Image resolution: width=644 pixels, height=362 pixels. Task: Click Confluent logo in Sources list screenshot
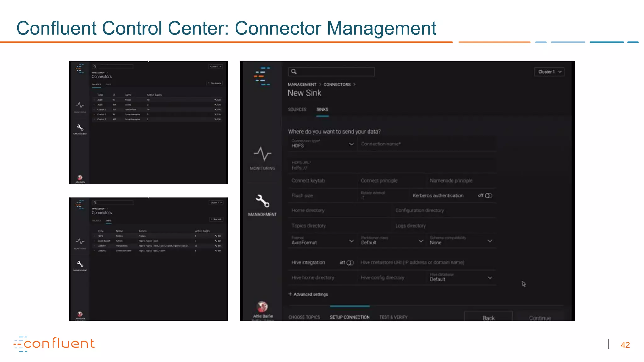(x=80, y=69)
